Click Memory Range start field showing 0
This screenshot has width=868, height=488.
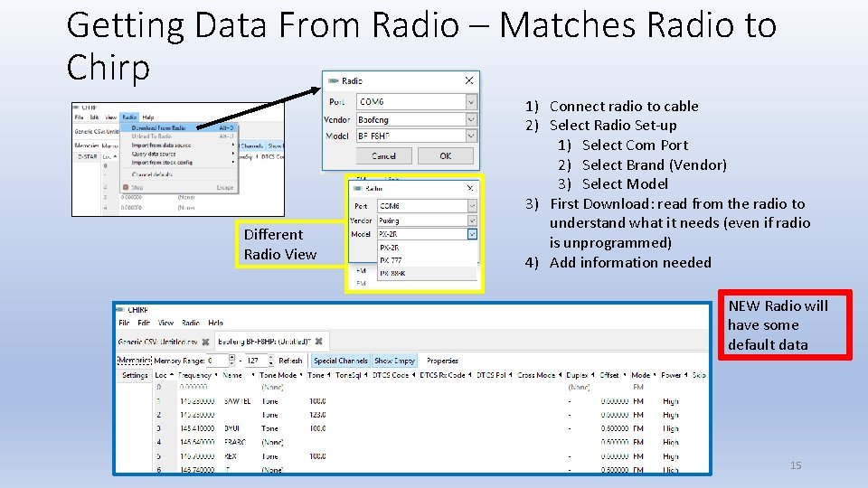point(217,361)
